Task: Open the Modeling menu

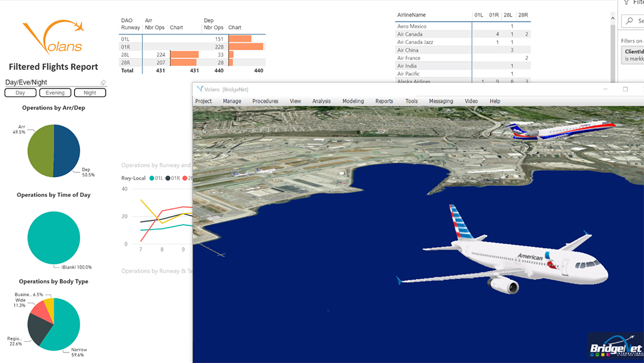Action: pyautogui.click(x=353, y=101)
